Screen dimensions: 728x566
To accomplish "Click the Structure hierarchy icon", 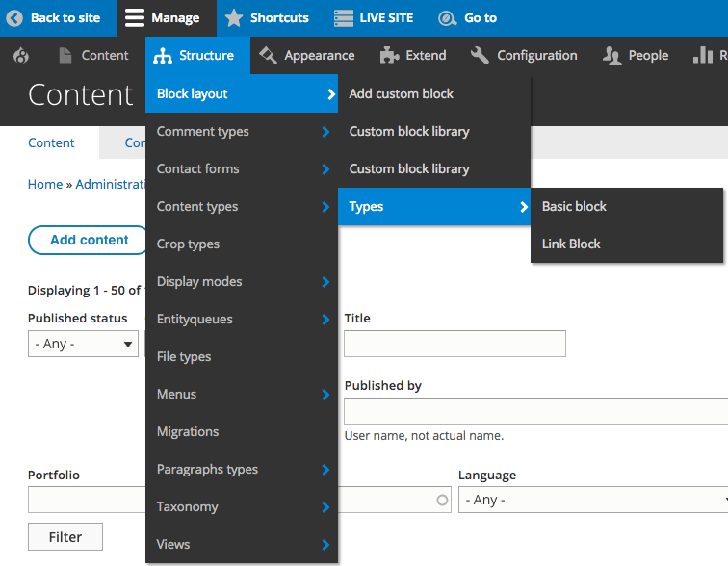I will click(163, 56).
